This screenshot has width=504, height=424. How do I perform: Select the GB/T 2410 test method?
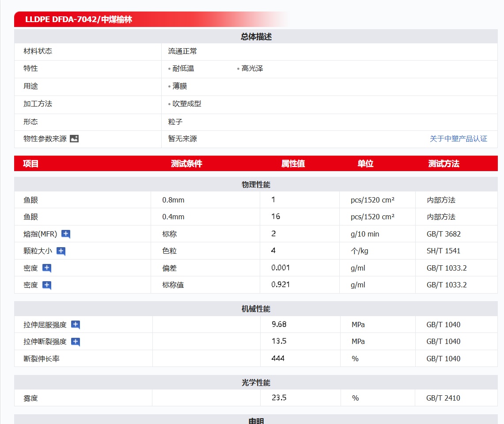(443, 398)
